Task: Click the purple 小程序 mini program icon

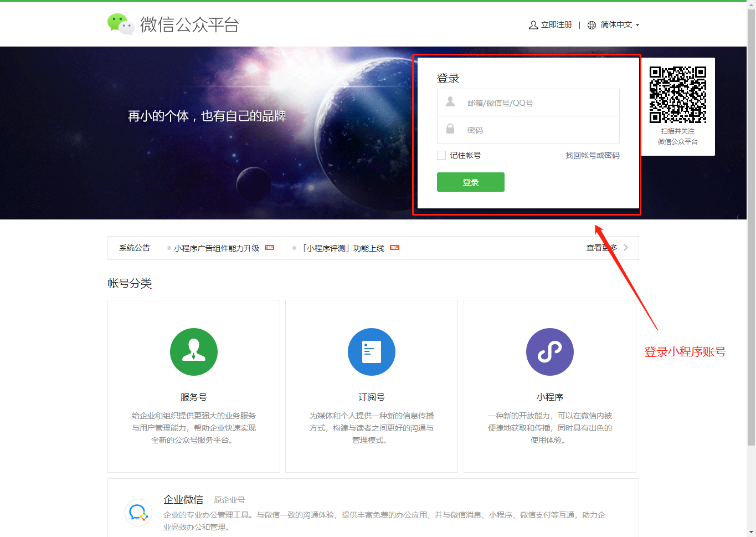Action: pyautogui.click(x=550, y=352)
